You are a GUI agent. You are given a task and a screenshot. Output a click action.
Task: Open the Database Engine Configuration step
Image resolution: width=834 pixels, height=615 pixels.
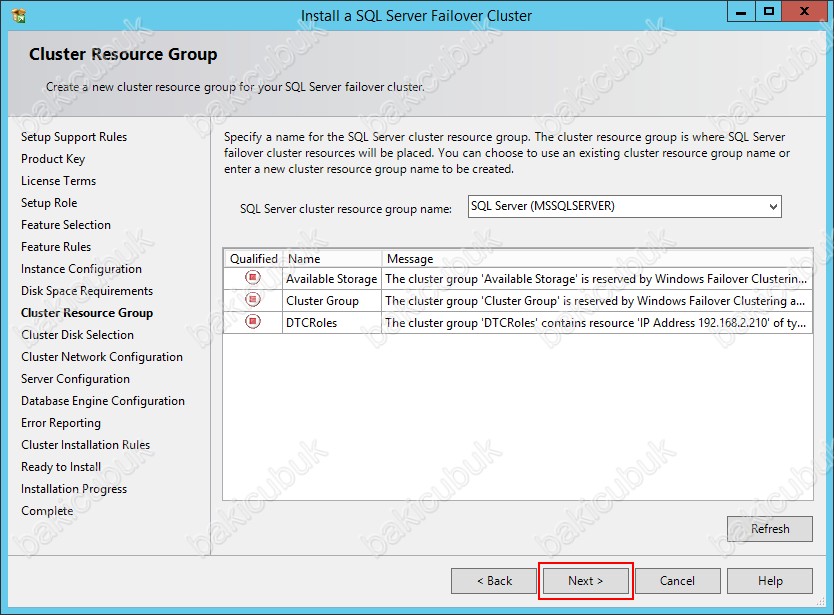tap(103, 401)
